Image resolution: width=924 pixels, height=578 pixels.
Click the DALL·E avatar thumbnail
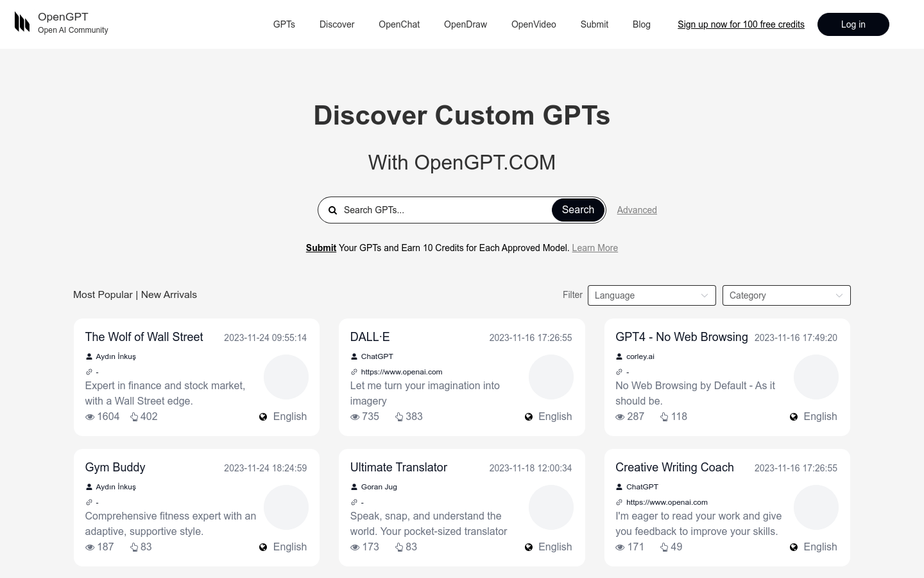(551, 377)
